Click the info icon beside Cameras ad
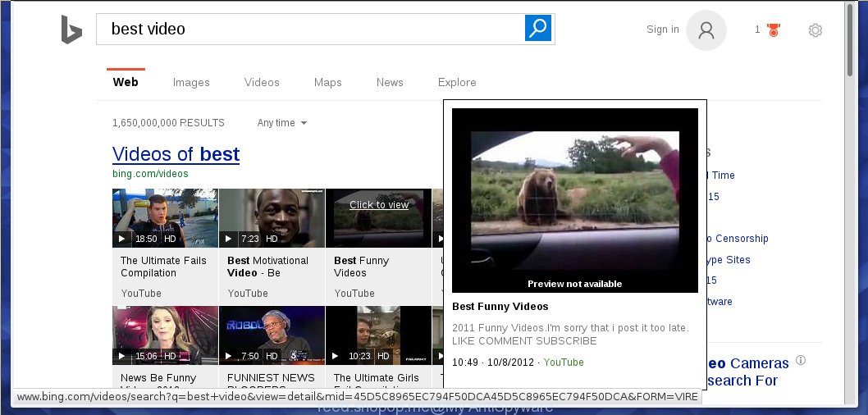This screenshot has width=868, height=415. (801, 360)
